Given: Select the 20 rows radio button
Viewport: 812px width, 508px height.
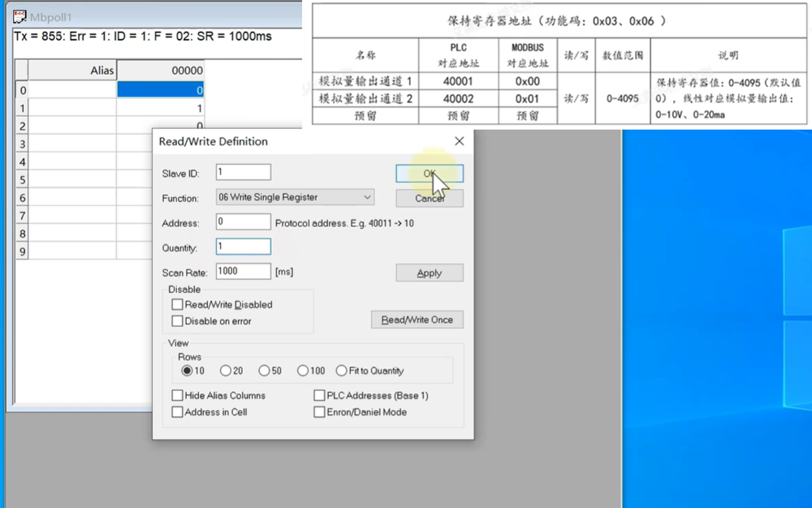Looking at the screenshot, I should pyautogui.click(x=226, y=371).
